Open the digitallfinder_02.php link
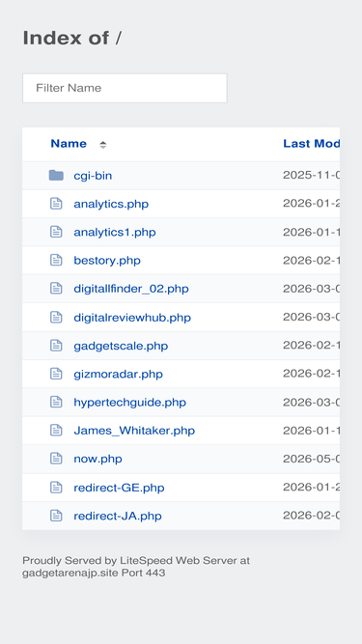This screenshot has height=644, width=362. click(x=131, y=289)
